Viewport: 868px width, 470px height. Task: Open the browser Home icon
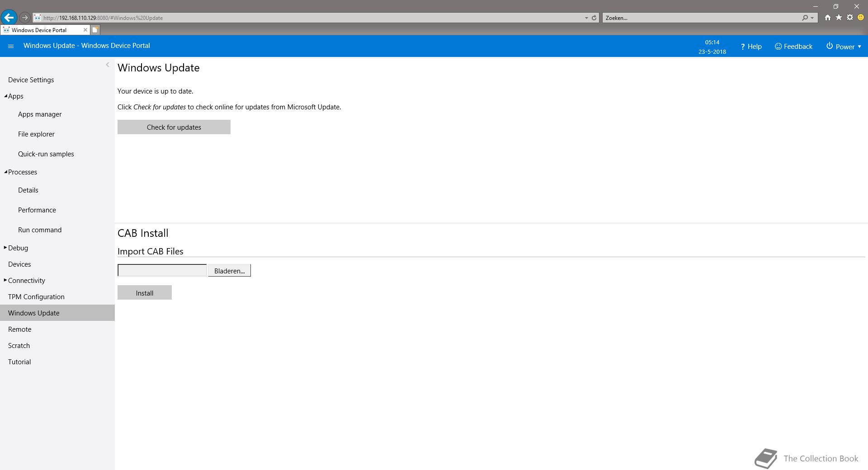[x=827, y=18]
